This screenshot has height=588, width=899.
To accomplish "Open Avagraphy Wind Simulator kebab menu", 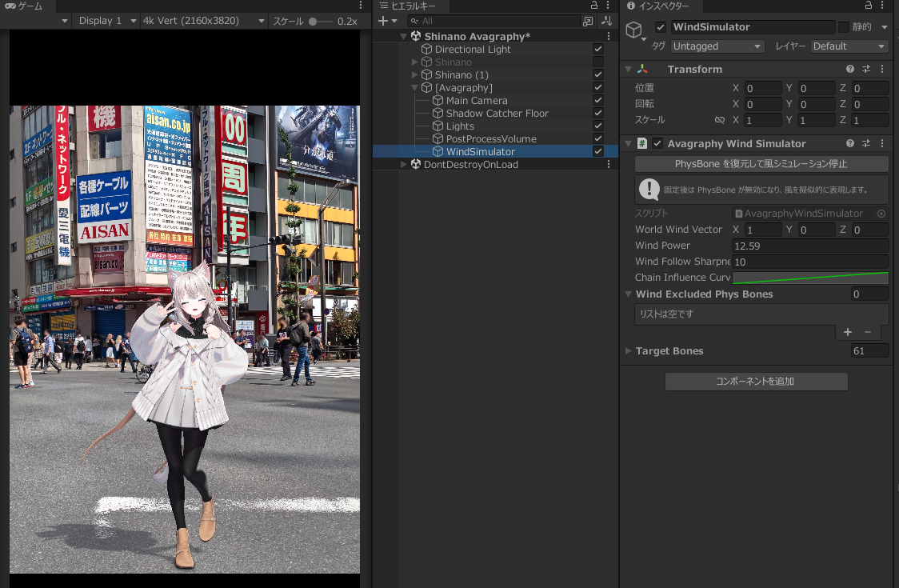I will 882,143.
